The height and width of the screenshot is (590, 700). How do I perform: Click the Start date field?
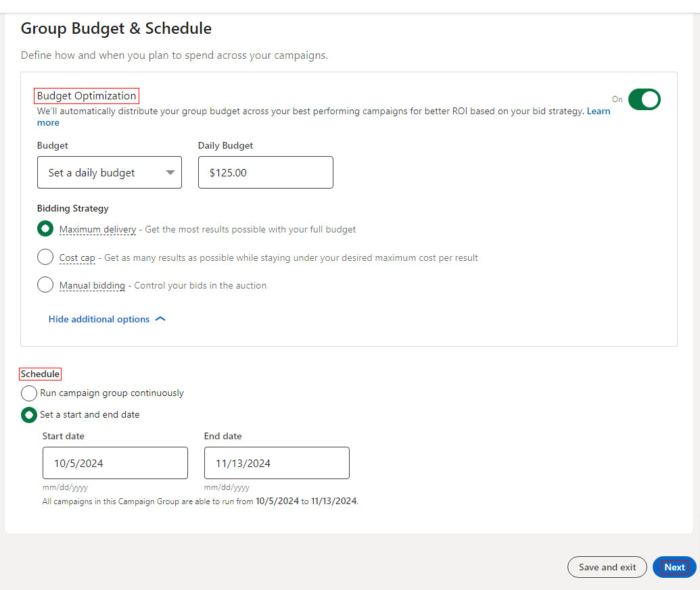[115, 463]
